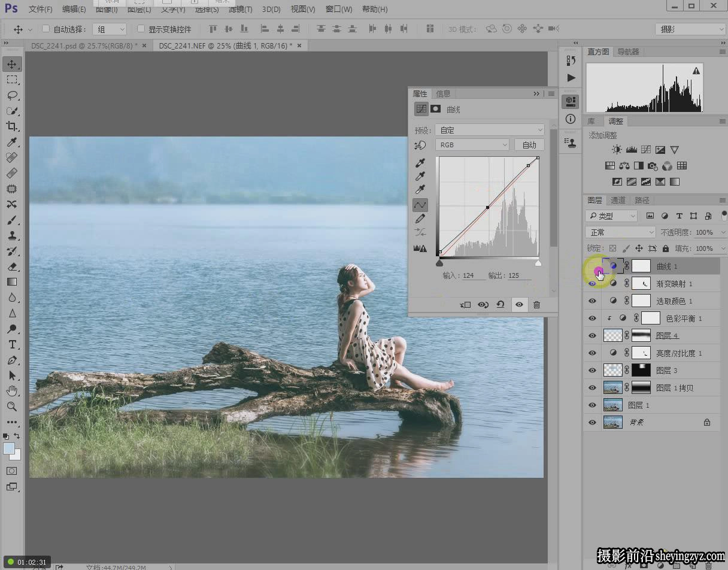Select the Eraser tool

[x=12, y=266]
